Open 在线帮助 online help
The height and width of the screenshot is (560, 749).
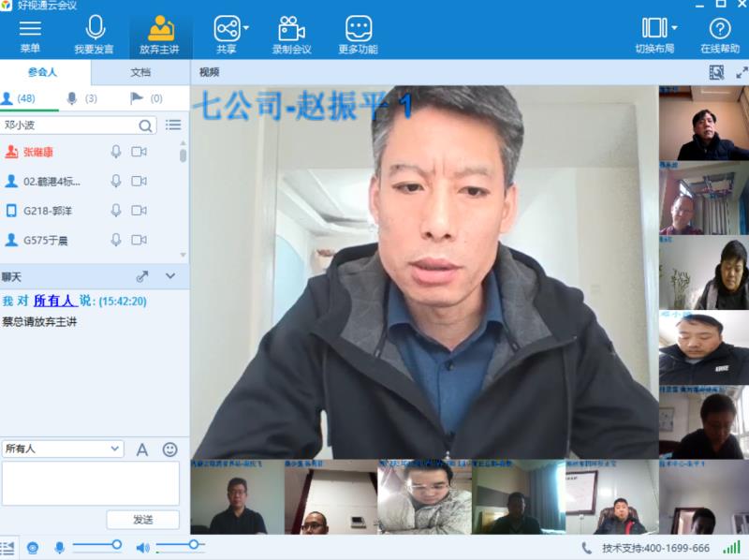click(x=720, y=29)
